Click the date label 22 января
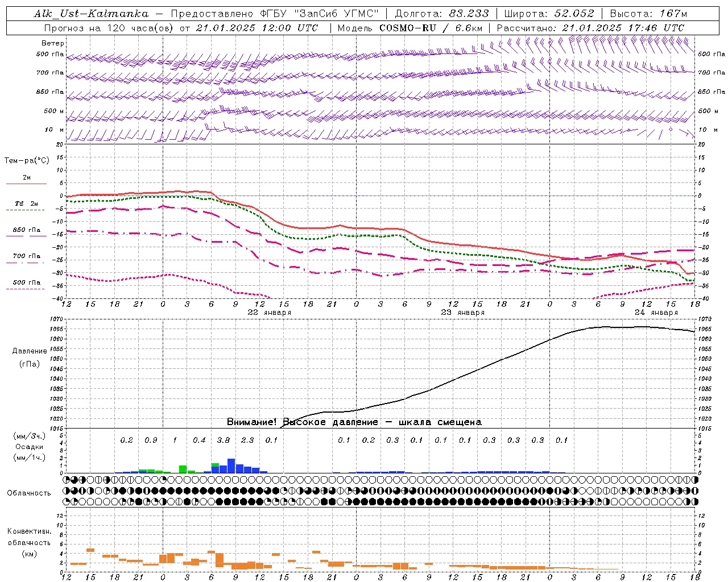The width and height of the screenshot is (728, 582). click(x=270, y=313)
